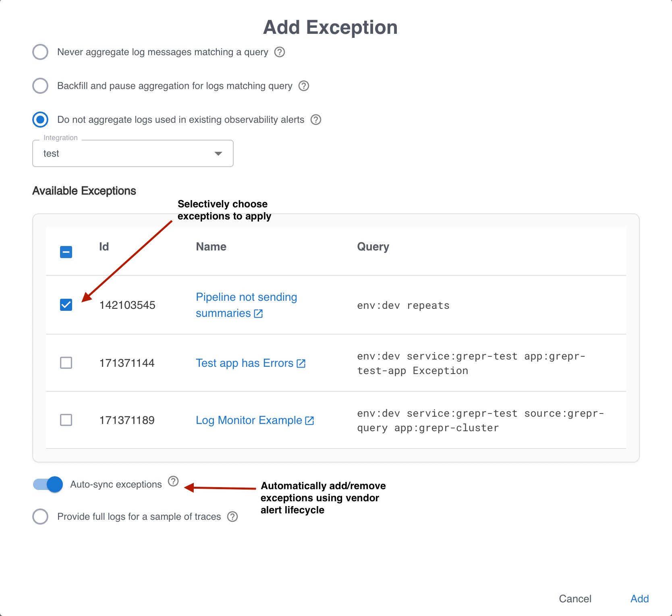This screenshot has width=672, height=616.
Task: Click Id value 171371189
Action: [x=127, y=420]
